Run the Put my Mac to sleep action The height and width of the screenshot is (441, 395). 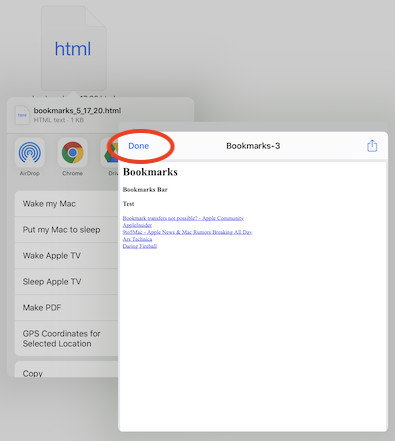point(67,230)
